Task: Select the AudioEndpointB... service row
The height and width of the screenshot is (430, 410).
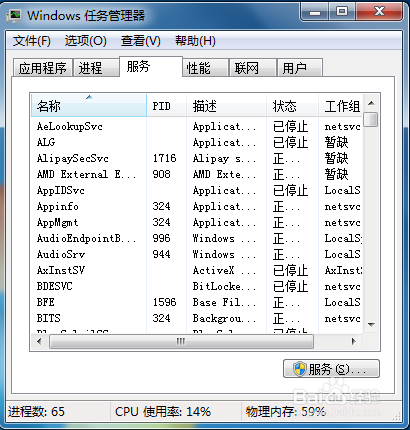Action: [197, 238]
